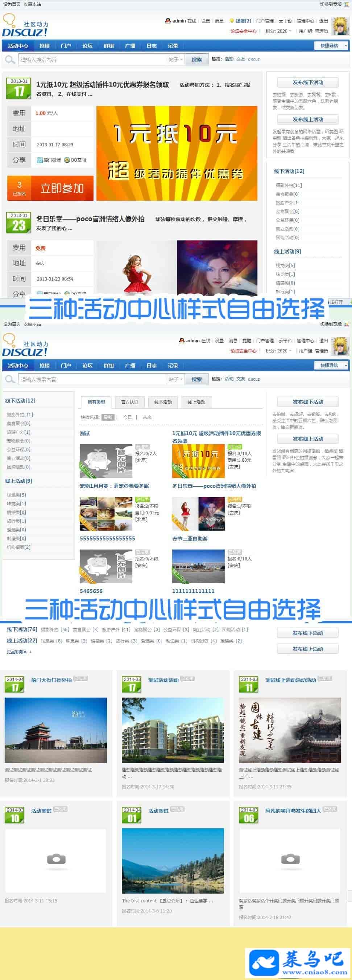Open the 5465656 activity title
352x980 pixels.
(91, 591)
